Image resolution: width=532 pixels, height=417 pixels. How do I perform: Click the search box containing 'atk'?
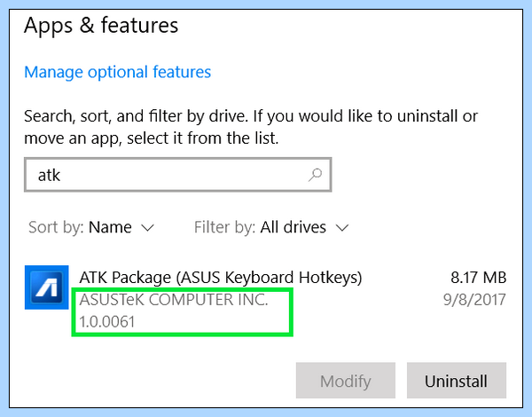point(178,175)
